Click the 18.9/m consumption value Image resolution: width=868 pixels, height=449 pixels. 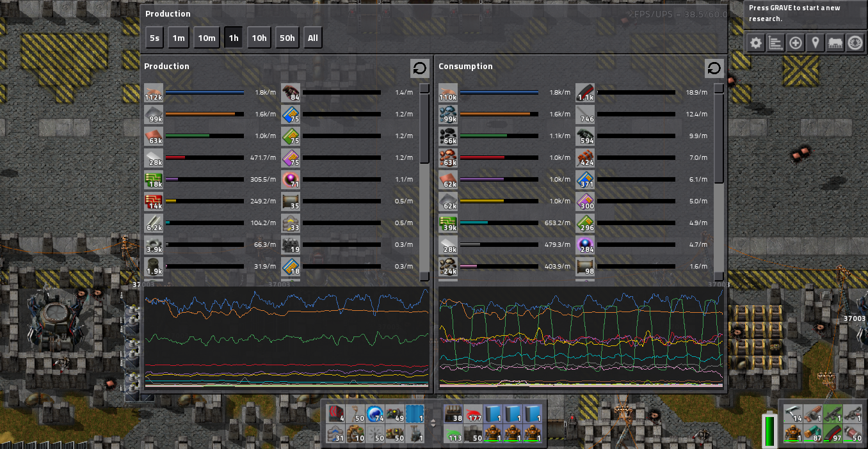(696, 93)
